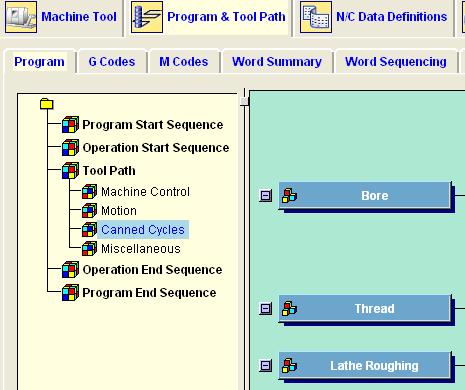Image resolution: width=465 pixels, height=390 pixels.
Task: Select the Motion tree node
Action: tap(119, 211)
